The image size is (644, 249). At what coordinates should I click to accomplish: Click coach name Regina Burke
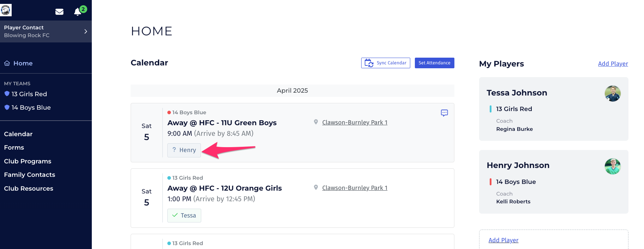click(x=514, y=129)
